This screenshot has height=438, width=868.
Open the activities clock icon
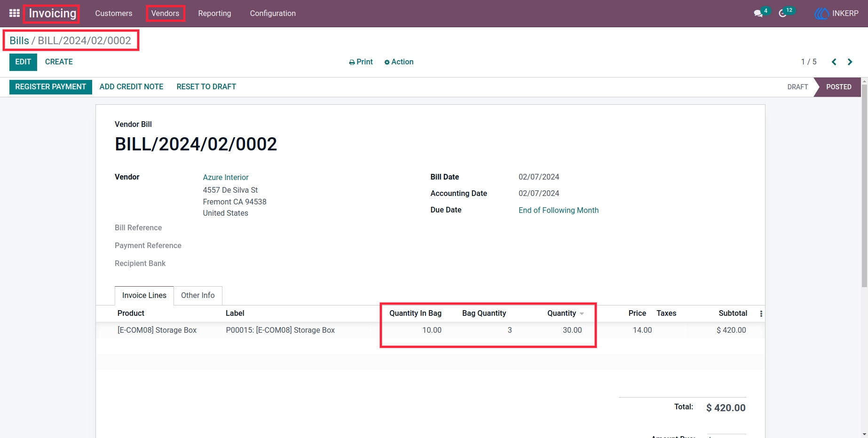[x=783, y=14]
